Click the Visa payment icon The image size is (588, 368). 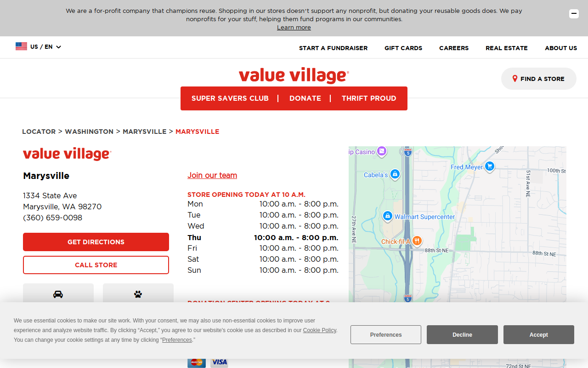[219, 362]
